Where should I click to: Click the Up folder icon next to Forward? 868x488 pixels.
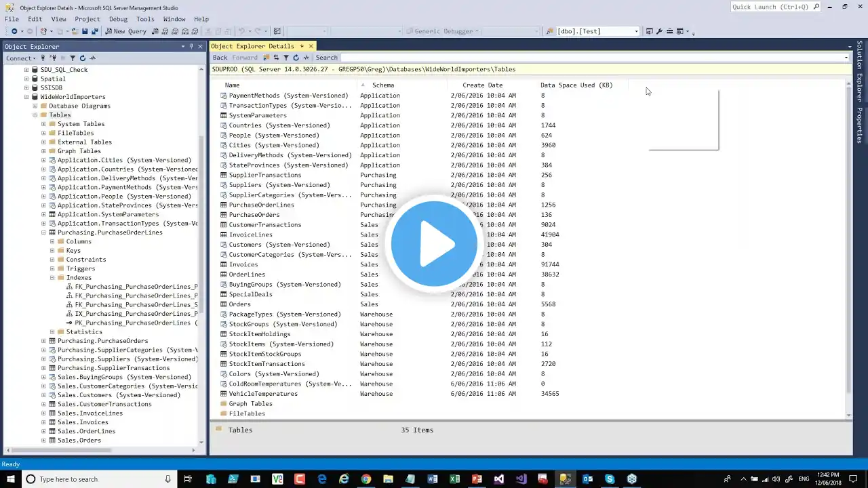coord(267,58)
